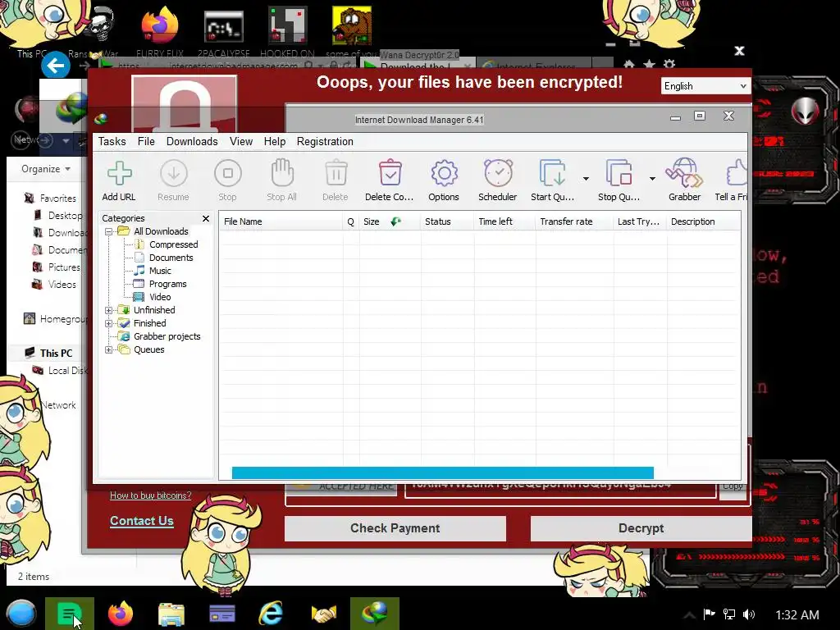The image size is (840, 630).
Task: Collapse the All Downloads tree node
Action: click(x=109, y=232)
